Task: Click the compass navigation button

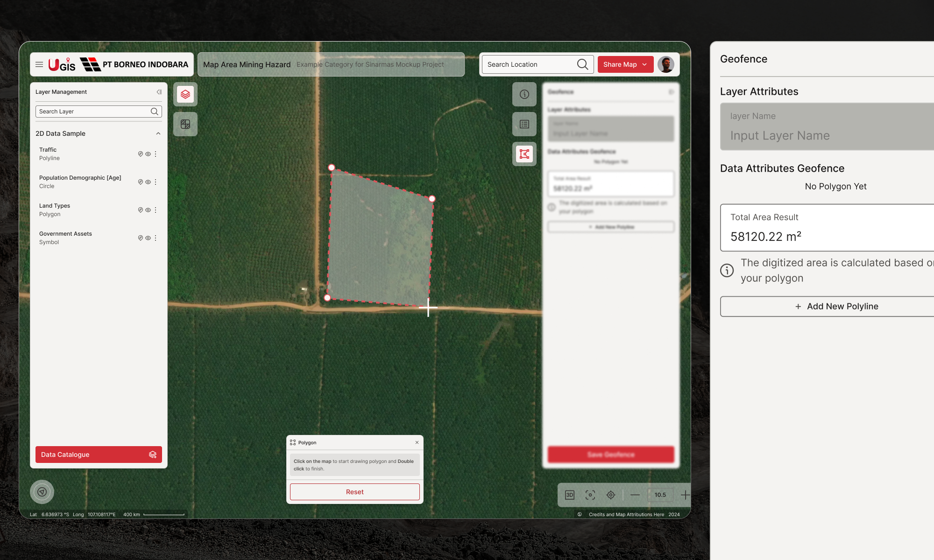Action: pyautogui.click(x=42, y=492)
